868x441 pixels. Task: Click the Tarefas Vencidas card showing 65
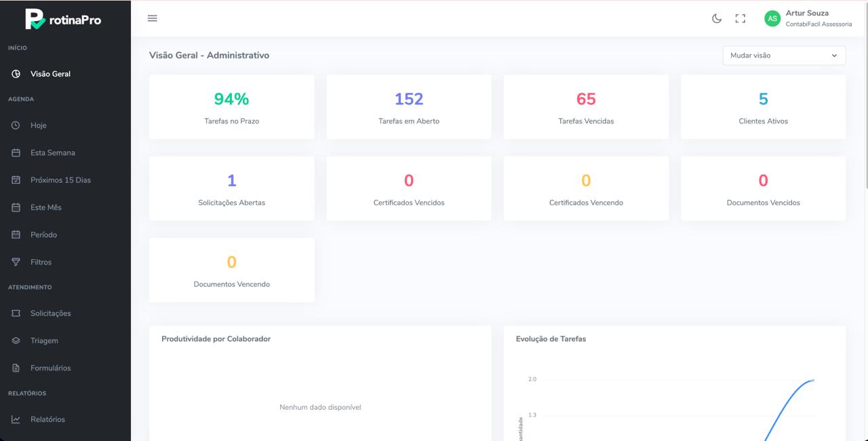point(586,106)
